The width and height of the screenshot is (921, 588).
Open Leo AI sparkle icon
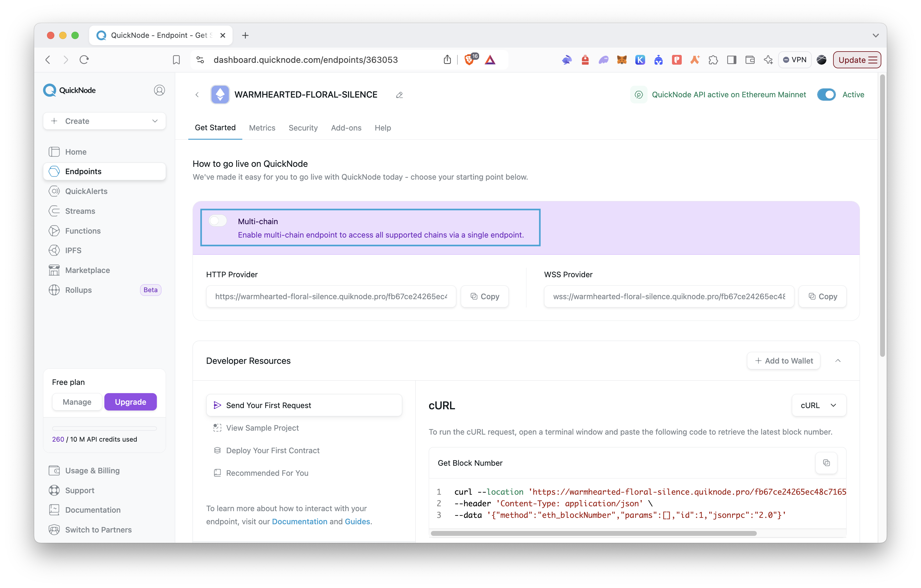(768, 60)
